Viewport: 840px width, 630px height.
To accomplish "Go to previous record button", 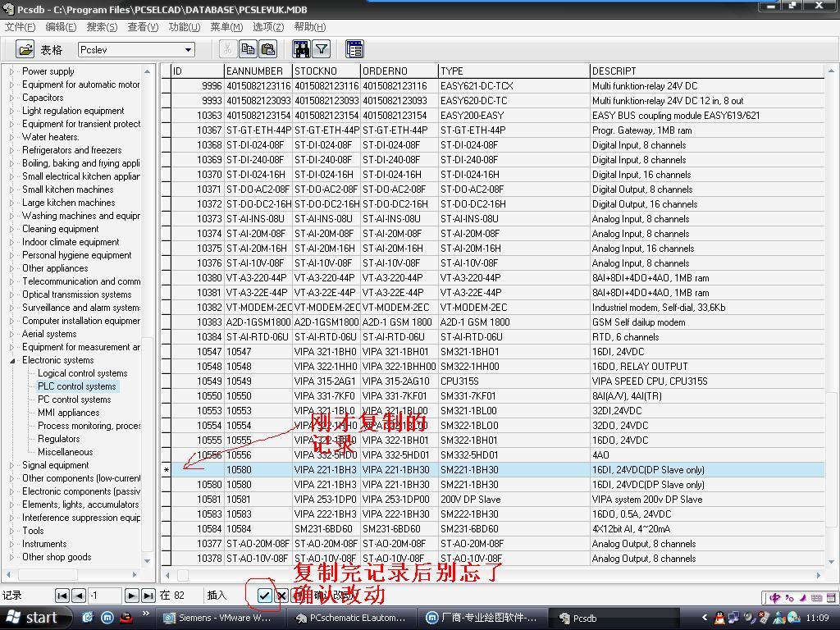I will pyautogui.click(x=79, y=596).
